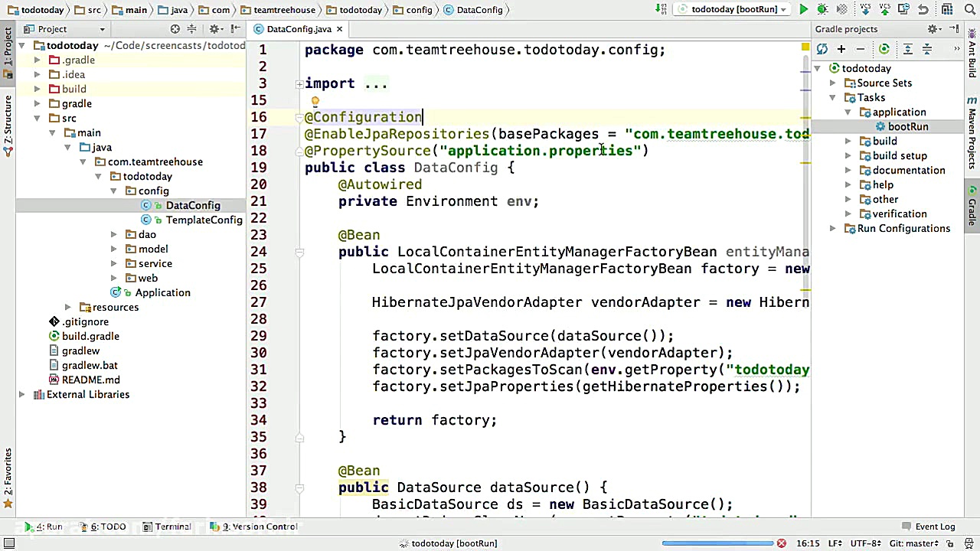Image resolution: width=980 pixels, height=551 pixels.
Task: Collapse the todotoday root folder in Project tree
Action: [21, 46]
